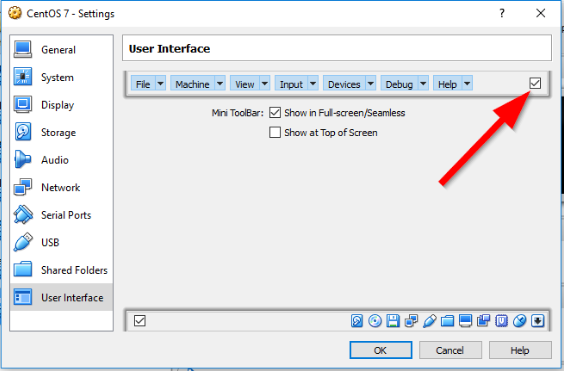Viewport: 564px width, 371px height.
Task: Click the network status bar indicator
Action: 411,321
